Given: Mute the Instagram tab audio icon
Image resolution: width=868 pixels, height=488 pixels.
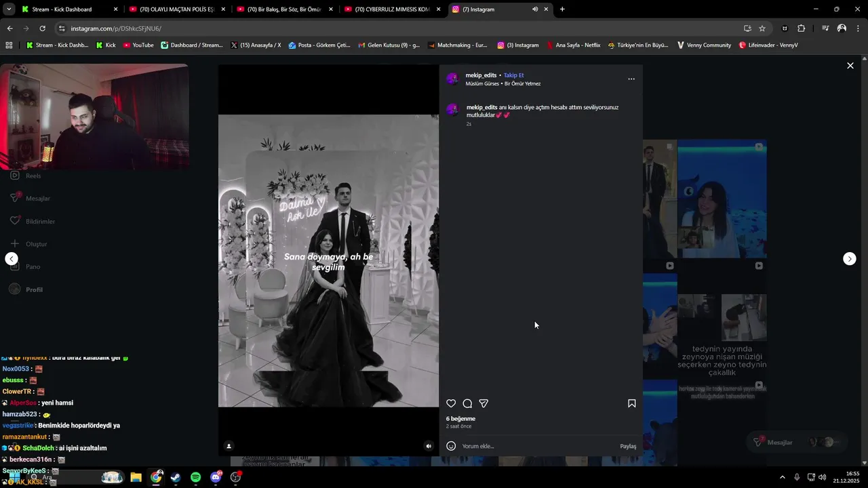Looking at the screenshot, I should click(535, 9).
